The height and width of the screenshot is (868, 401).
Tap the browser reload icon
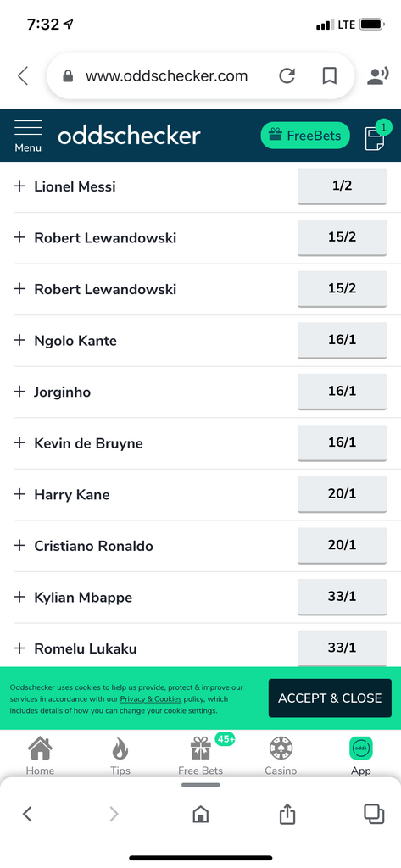click(287, 75)
